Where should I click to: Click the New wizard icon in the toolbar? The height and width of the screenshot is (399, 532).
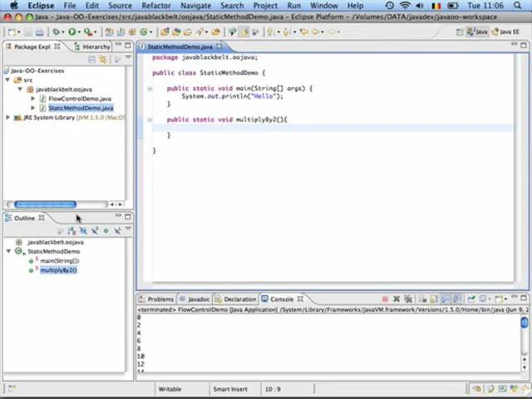pyautogui.click(x=12, y=32)
